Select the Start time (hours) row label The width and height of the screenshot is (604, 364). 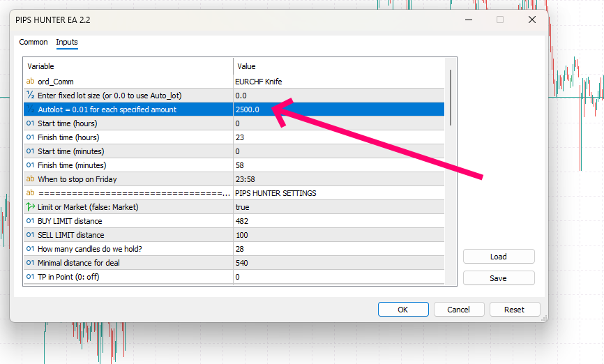[x=68, y=123]
